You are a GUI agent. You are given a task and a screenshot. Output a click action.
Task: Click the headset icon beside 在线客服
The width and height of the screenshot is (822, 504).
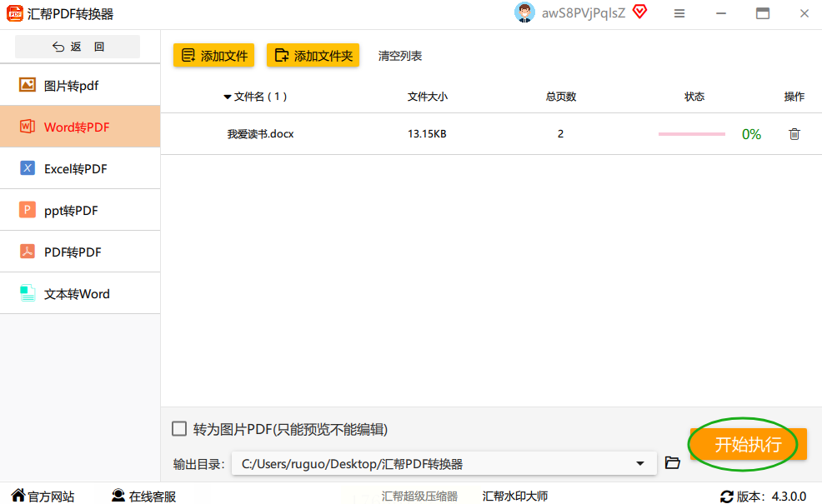[x=118, y=495]
